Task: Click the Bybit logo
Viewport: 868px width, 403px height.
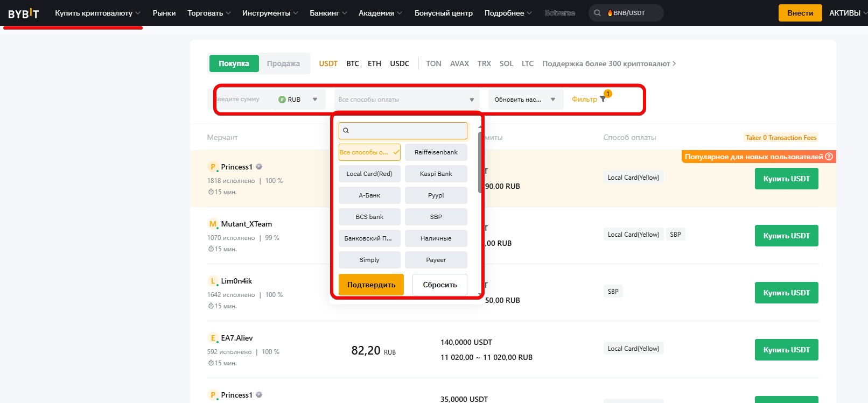Action: tap(23, 13)
